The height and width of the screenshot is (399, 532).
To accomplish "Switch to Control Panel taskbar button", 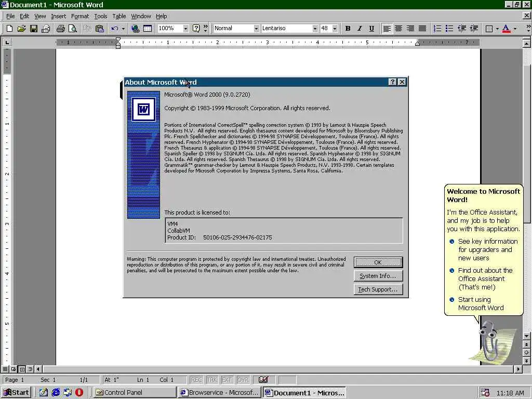I will [x=135, y=393].
